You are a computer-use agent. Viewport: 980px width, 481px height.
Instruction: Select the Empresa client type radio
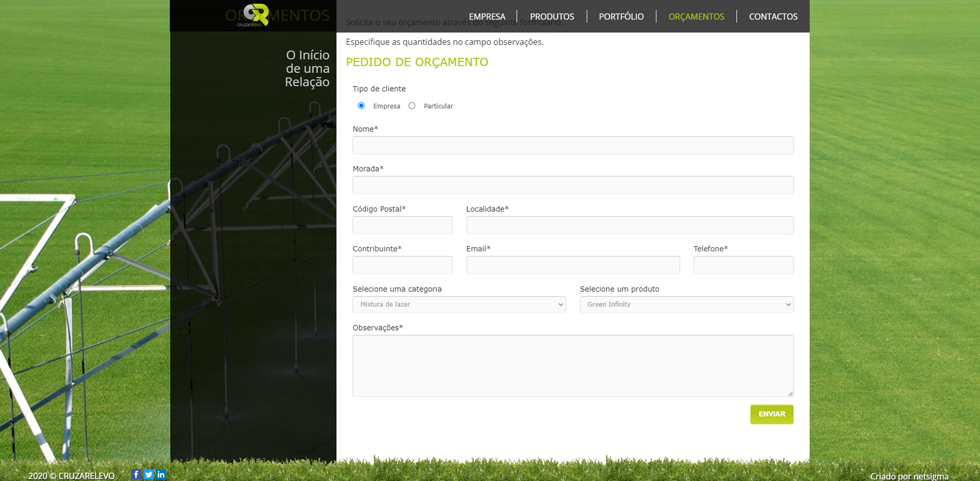361,106
